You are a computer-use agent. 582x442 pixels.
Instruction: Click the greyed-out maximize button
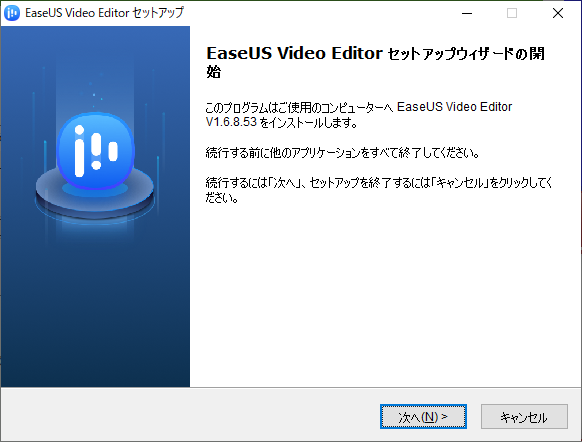512,13
